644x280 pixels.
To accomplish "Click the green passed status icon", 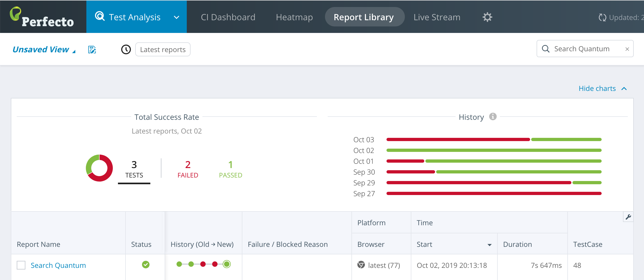I will (x=146, y=265).
